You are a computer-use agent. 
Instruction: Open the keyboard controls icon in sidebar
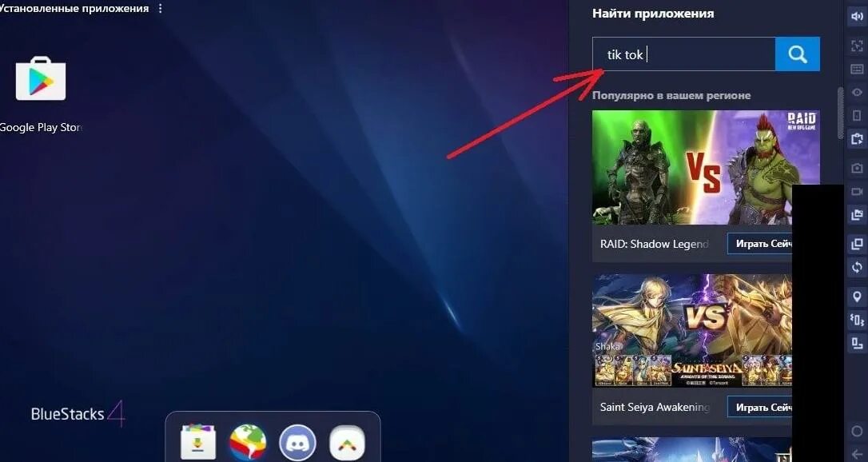point(856,70)
